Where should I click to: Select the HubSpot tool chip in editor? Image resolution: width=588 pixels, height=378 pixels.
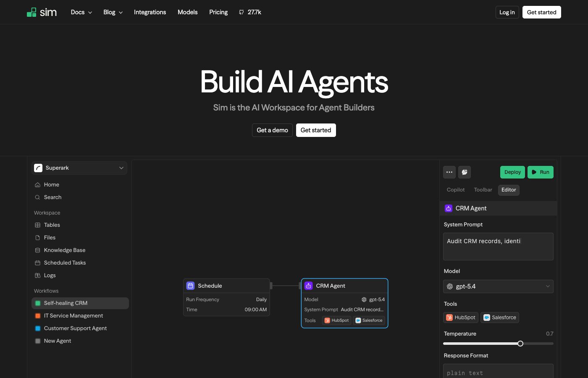tap(461, 318)
